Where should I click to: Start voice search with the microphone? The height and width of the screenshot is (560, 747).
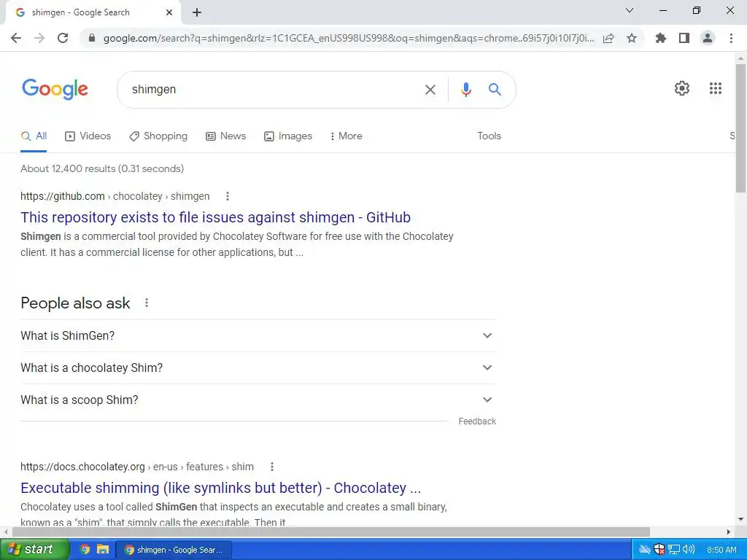point(466,90)
